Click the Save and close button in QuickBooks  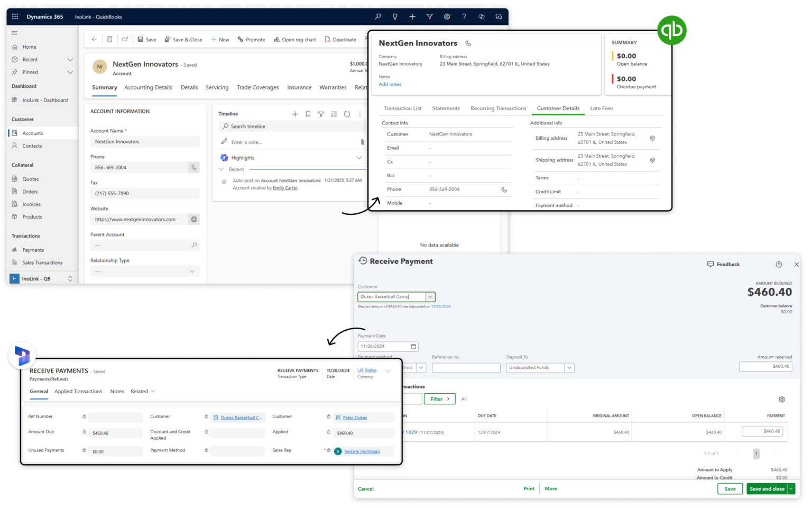point(767,488)
